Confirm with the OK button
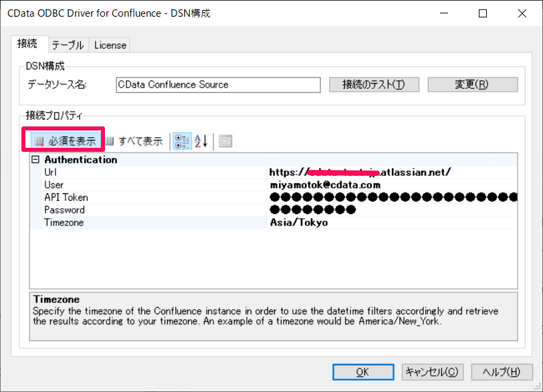Screen dimensions: 543x392 (x=363, y=372)
